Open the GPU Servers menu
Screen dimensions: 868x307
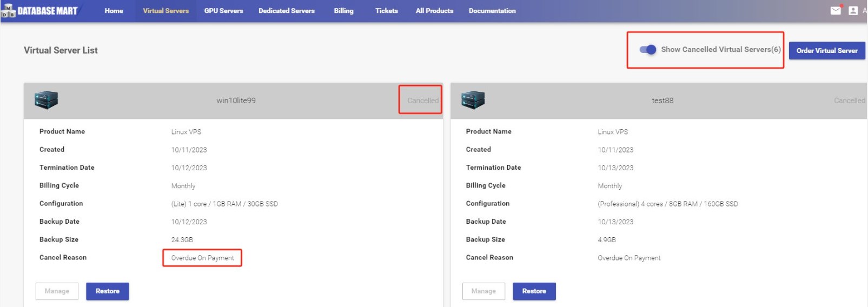(x=223, y=11)
